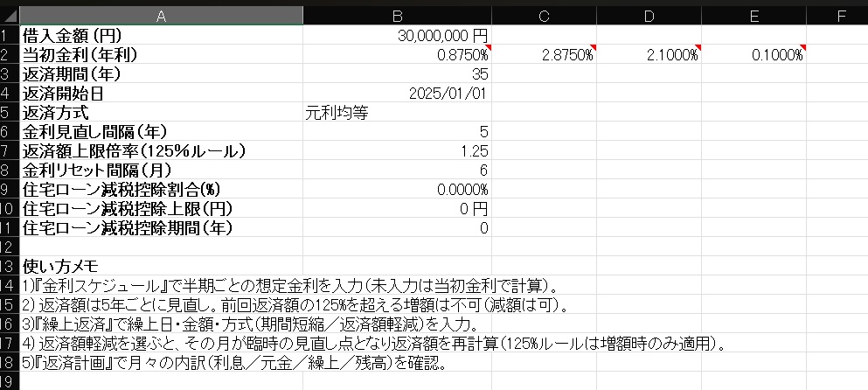The width and height of the screenshot is (868, 390).
Task: Select the 2.1000% rate cell
Action: tap(649, 54)
